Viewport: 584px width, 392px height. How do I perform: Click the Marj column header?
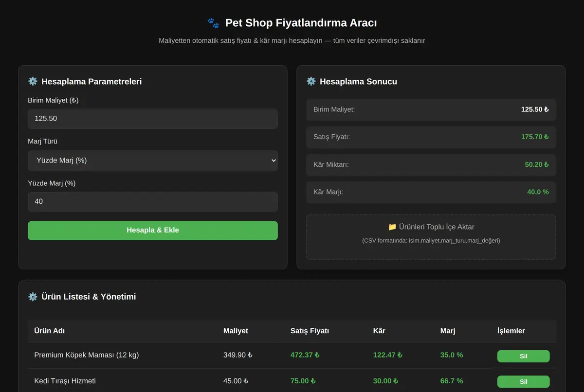point(448,331)
